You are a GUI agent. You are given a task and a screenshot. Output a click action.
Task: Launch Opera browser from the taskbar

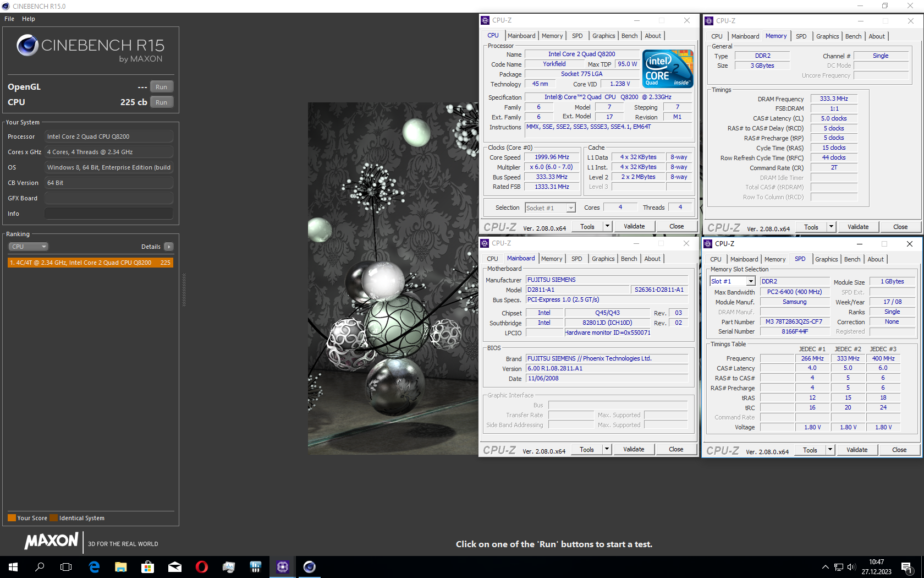coord(201,566)
